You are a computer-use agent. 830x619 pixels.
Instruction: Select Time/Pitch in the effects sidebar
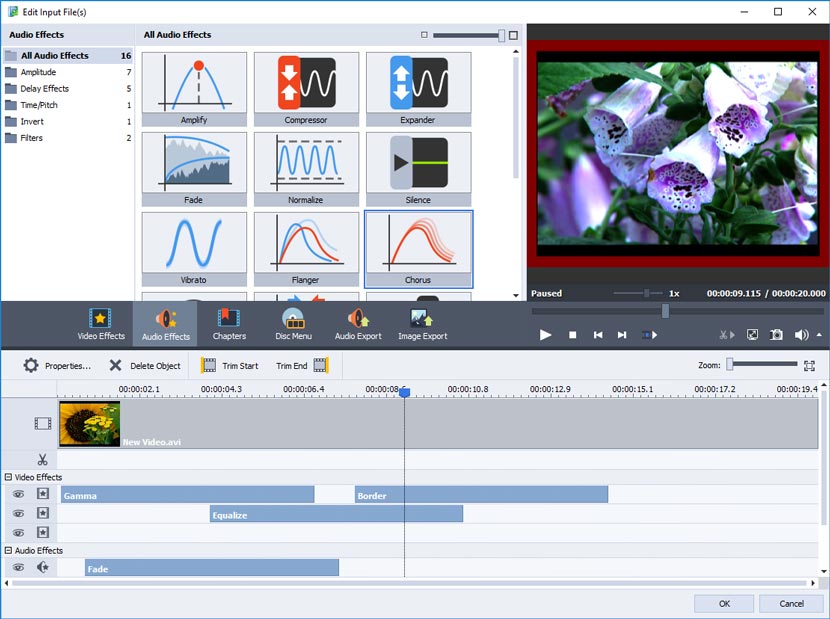click(45, 105)
